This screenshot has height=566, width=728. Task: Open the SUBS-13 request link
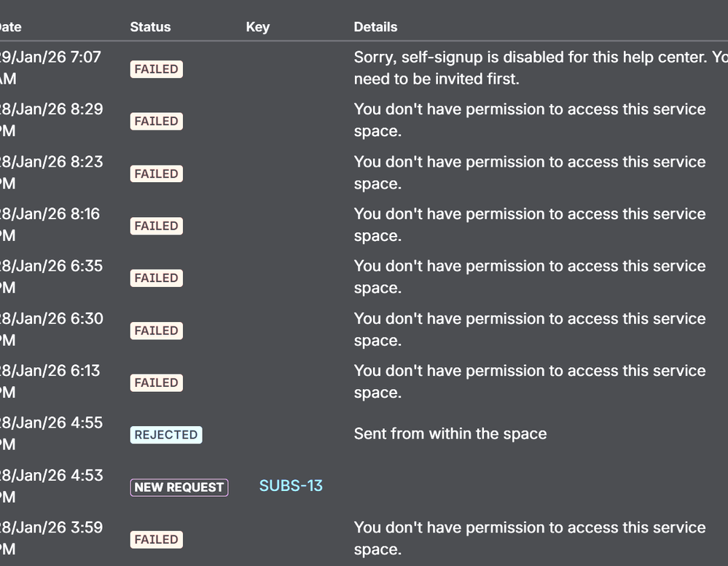click(291, 486)
